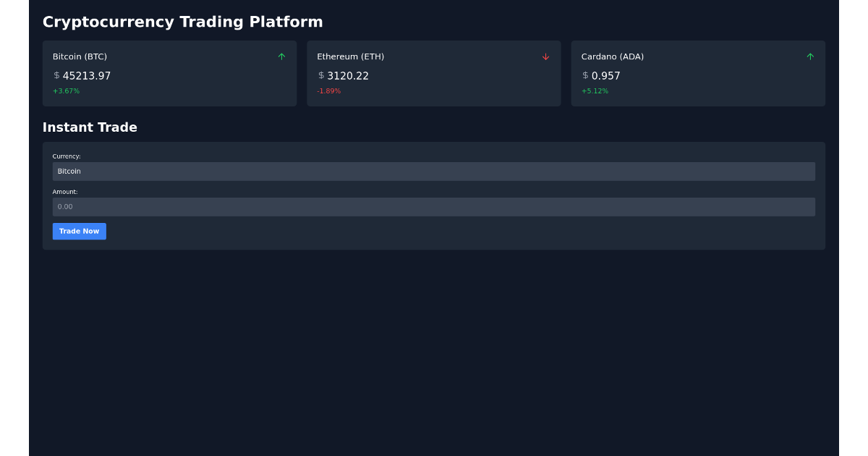Click the green up arrow on Cardano card
Screen dimensions: 868x456
[810, 56]
